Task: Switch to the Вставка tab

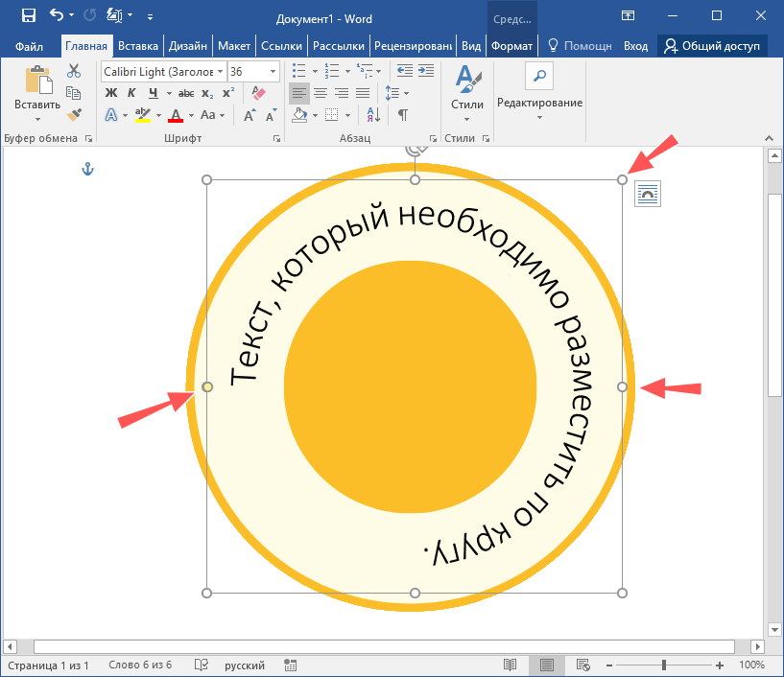Action: pos(138,46)
